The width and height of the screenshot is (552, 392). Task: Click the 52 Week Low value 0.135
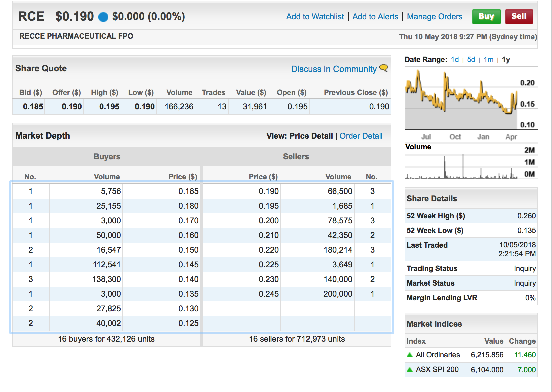[526, 231]
